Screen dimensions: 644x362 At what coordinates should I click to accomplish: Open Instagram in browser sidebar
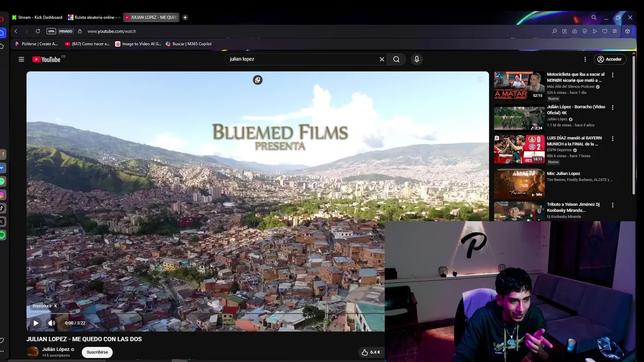click(3, 195)
